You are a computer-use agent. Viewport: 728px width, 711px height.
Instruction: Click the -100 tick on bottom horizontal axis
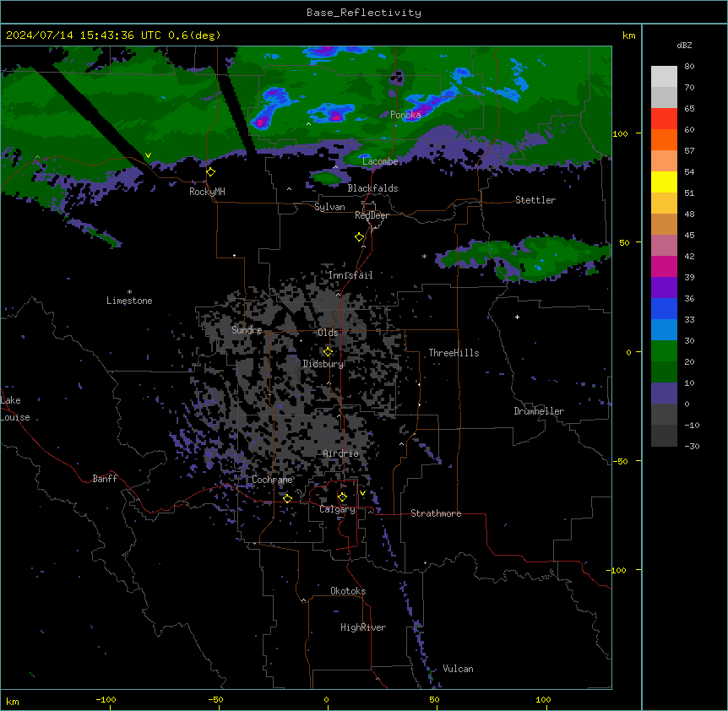click(x=106, y=700)
